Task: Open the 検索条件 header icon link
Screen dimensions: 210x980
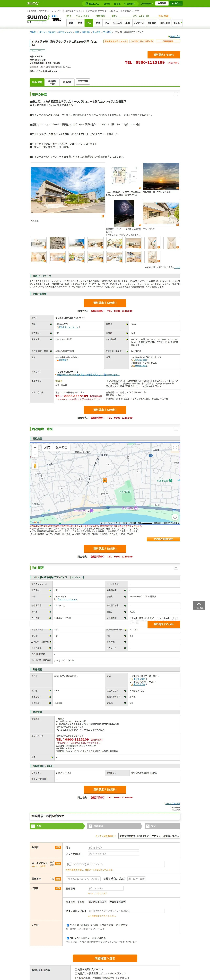Action: 130,3
